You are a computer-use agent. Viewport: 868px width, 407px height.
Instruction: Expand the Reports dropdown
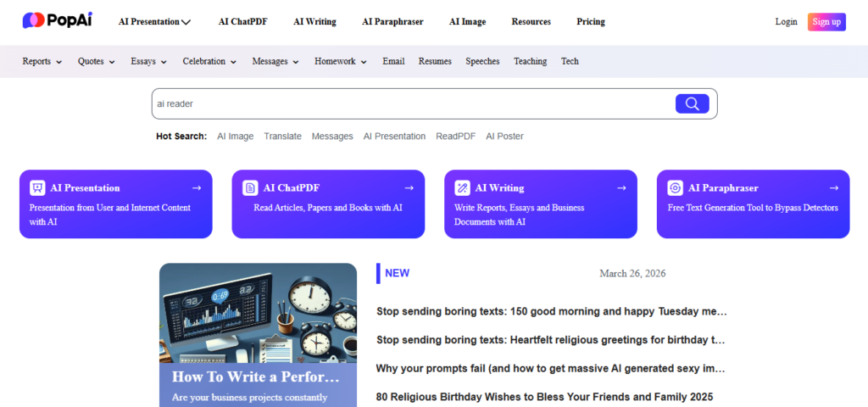[x=58, y=62]
